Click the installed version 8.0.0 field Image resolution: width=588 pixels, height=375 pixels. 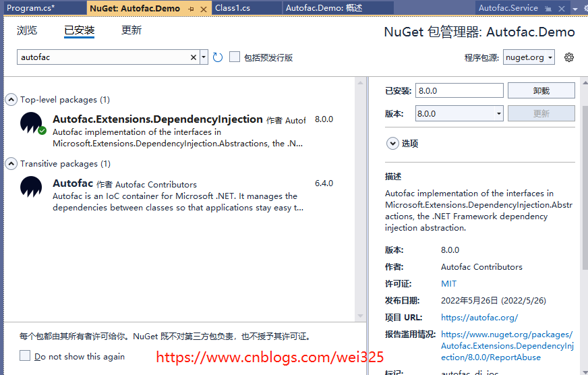click(459, 91)
